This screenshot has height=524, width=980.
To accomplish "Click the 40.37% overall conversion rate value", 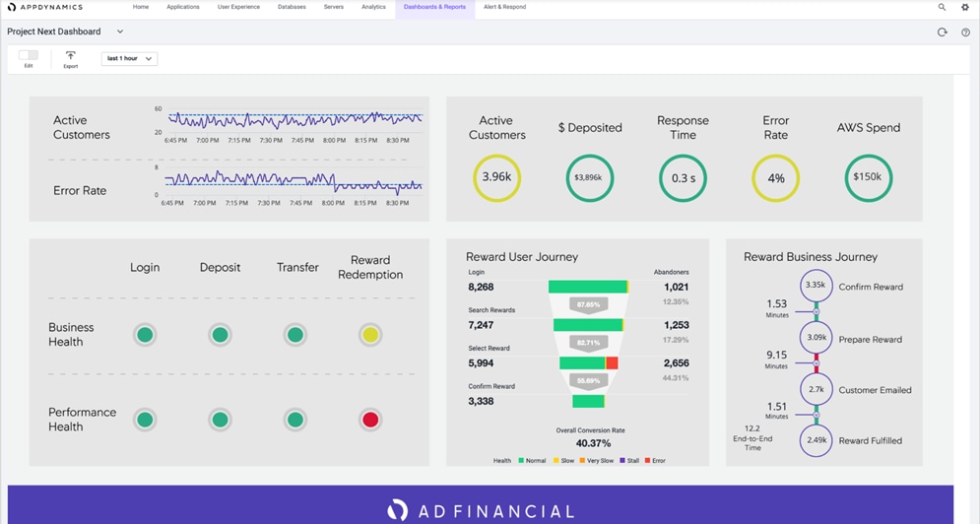I will (593, 443).
